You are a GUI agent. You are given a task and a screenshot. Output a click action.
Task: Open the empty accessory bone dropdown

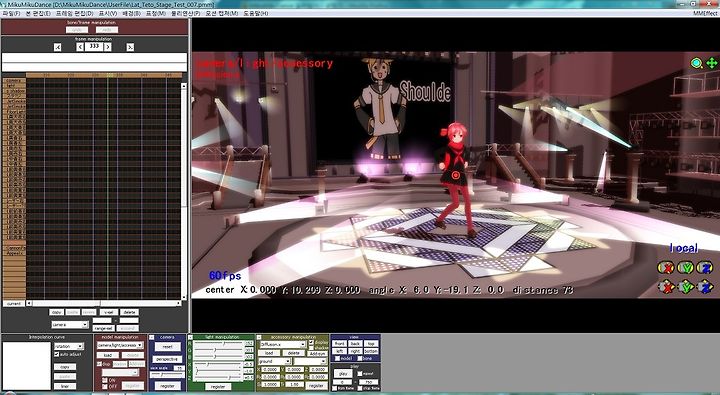click(310, 361)
